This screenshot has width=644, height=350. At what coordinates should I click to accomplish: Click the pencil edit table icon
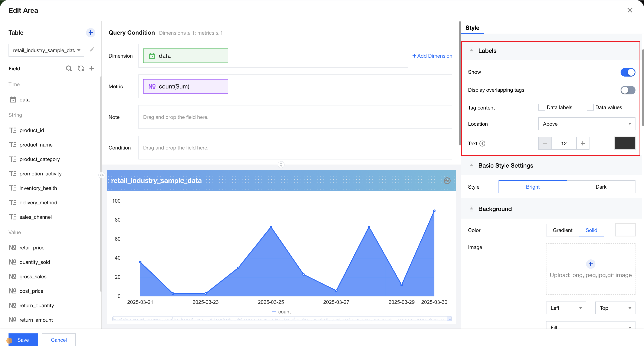[x=92, y=49]
